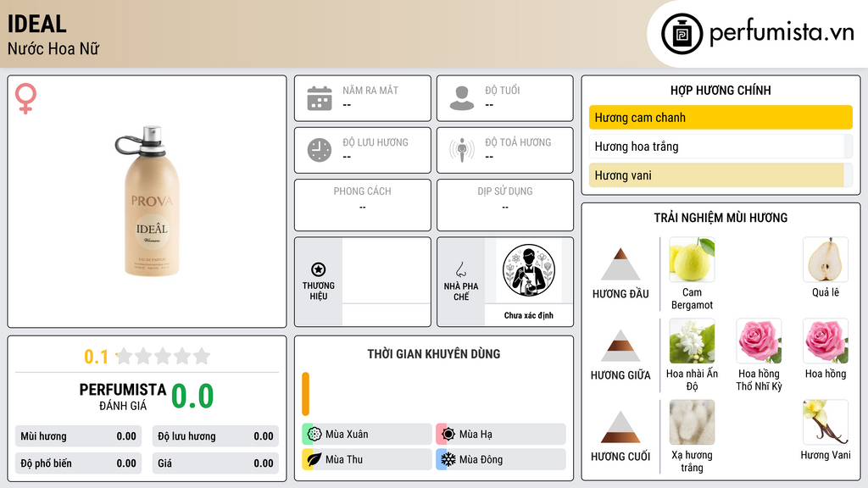Click the Hương giữa pyramid icon

coord(620,346)
